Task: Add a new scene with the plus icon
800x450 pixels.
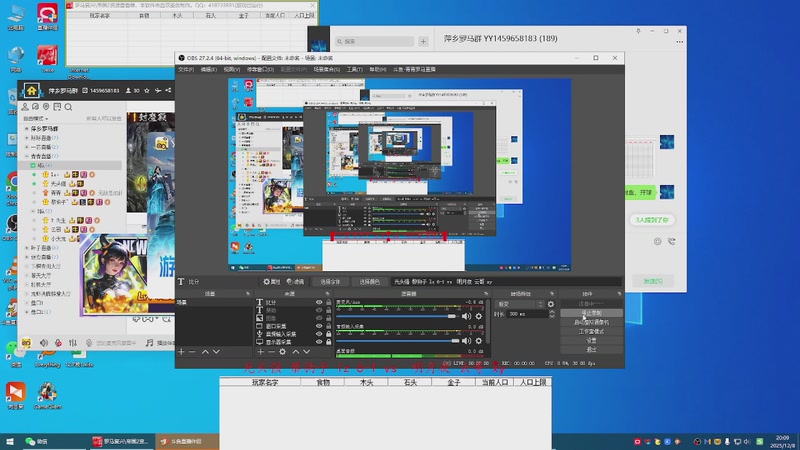Action: (181, 352)
